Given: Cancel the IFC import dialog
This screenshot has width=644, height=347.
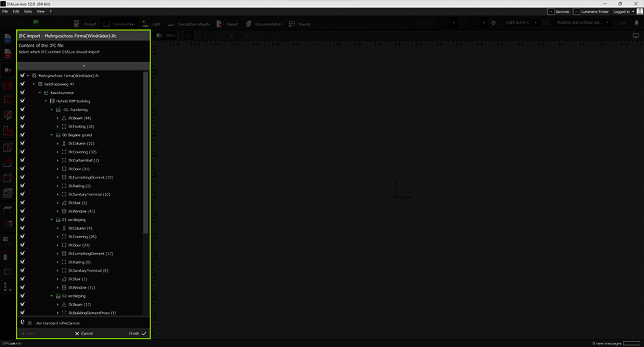Looking at the screenshot, I should click(84, 333).
